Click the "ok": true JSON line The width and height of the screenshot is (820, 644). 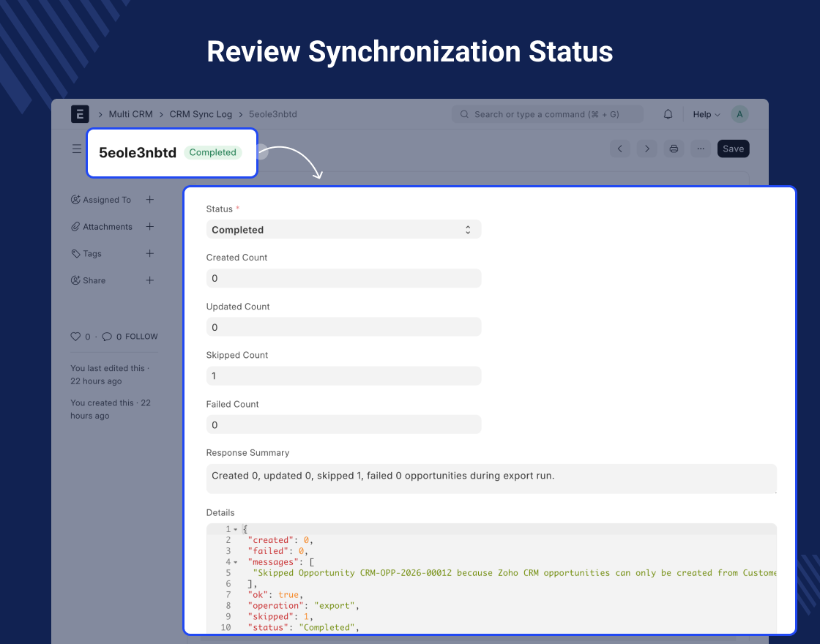(x=275, y=595)
